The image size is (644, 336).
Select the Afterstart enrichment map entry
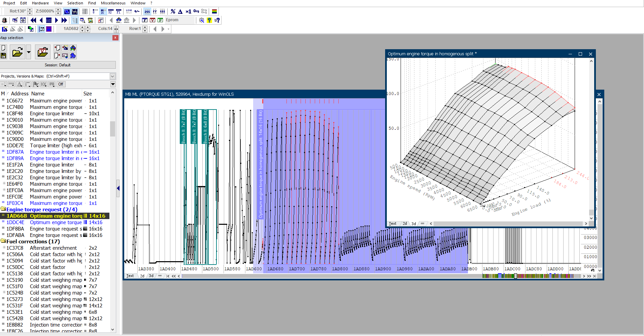[53, 248]
